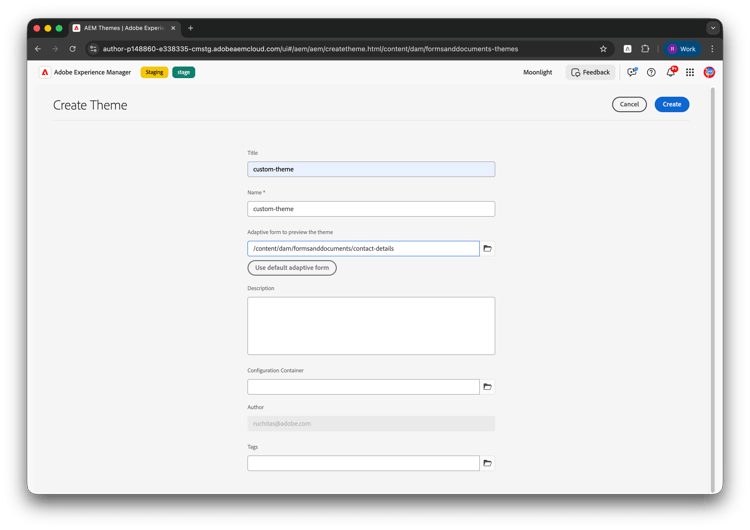Image resolution: width=750 pixels, height=530 pixels.
Task: Expand the tab search dropdown arrow
Action: [712, 28]
